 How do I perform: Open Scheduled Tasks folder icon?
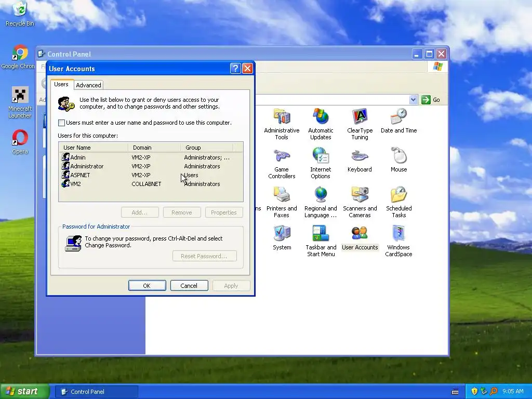[398, 202]
